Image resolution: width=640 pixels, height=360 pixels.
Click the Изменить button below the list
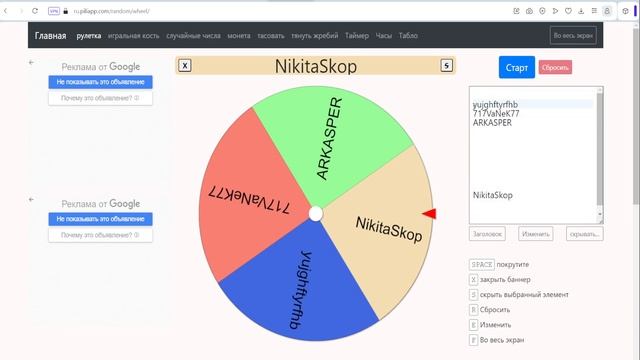tap(536, 234)
